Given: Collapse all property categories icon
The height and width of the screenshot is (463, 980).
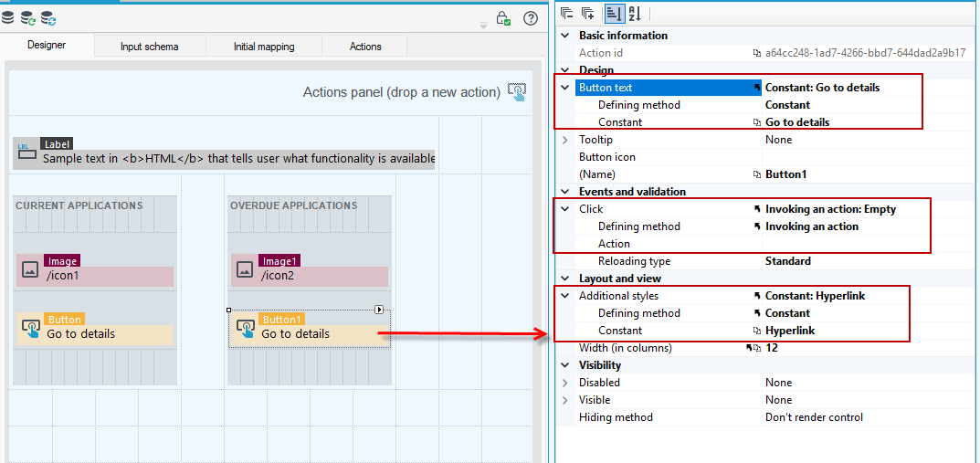Looking at the screenshot, I should click(x=567, y=13).
